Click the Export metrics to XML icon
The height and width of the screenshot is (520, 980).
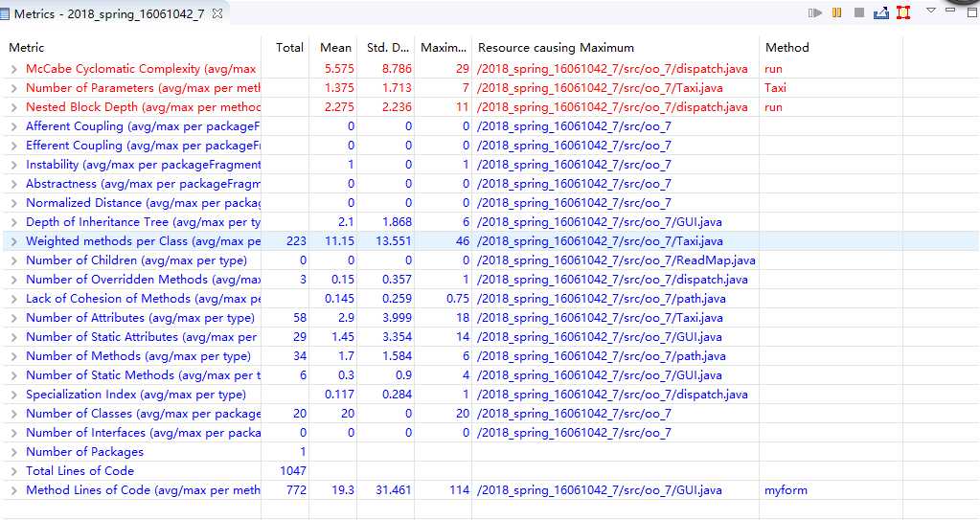click(881, 12)
